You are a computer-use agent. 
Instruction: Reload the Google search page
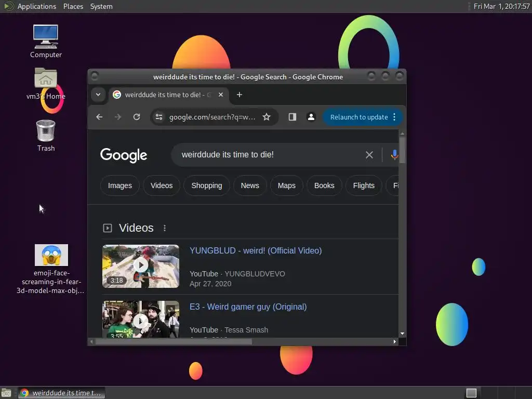pyautogui.click(x=137, y=117)
